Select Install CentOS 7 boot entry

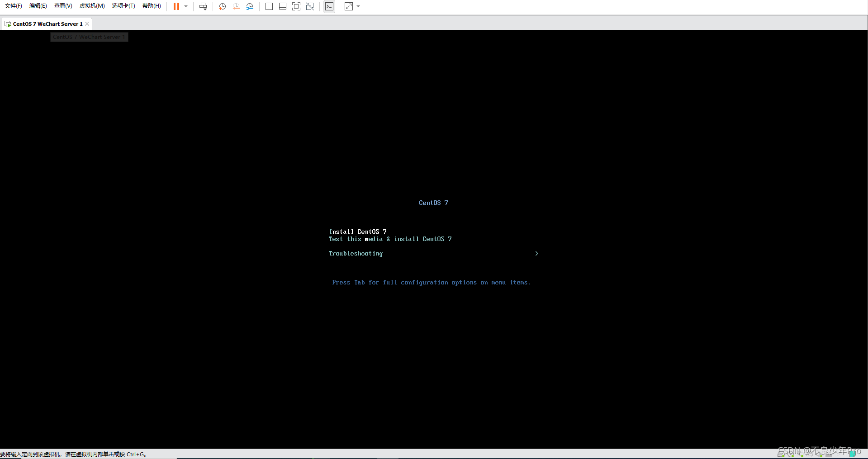[358, 232]
